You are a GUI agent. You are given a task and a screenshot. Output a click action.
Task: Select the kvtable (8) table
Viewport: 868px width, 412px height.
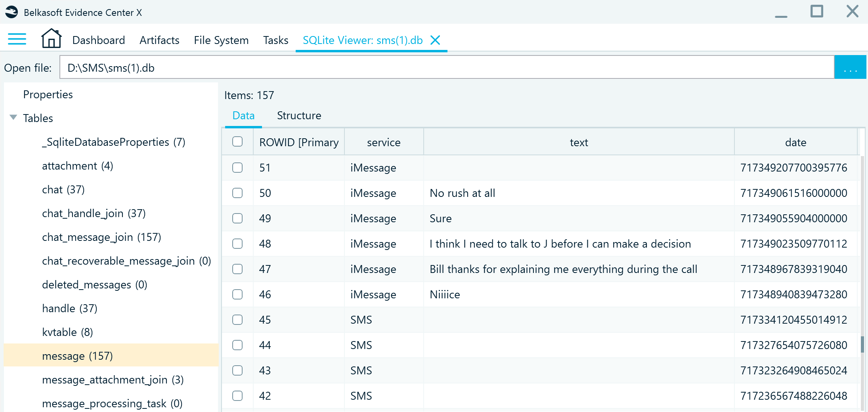coord(67,332)
